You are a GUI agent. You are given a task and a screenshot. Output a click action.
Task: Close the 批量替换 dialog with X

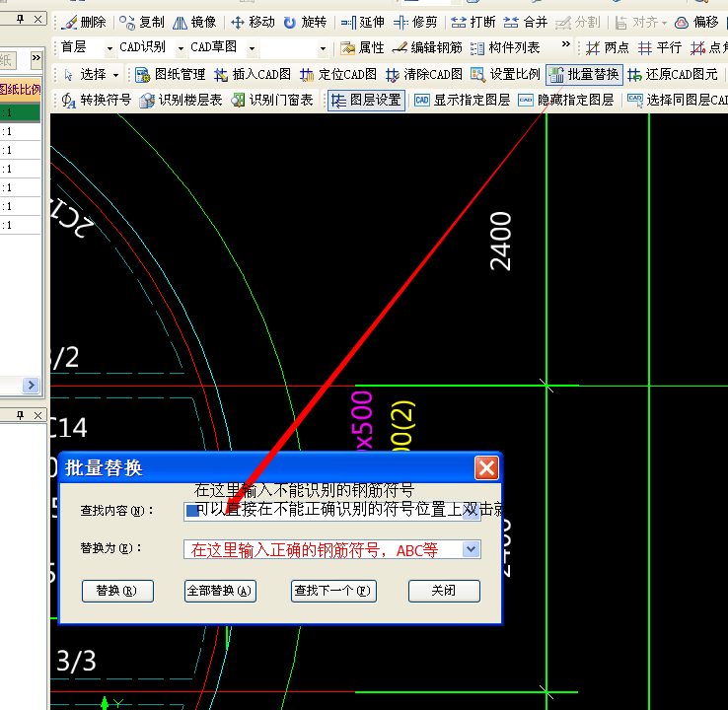coord(486,467)
